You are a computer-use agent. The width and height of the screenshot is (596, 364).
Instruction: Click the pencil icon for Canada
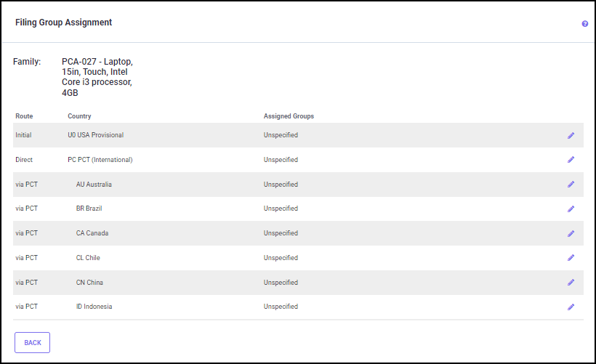[571, 234]
